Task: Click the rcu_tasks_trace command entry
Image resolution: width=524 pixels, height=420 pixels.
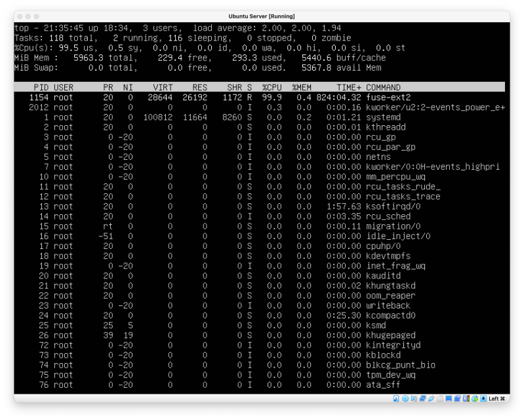Action: tap(403, 197)
